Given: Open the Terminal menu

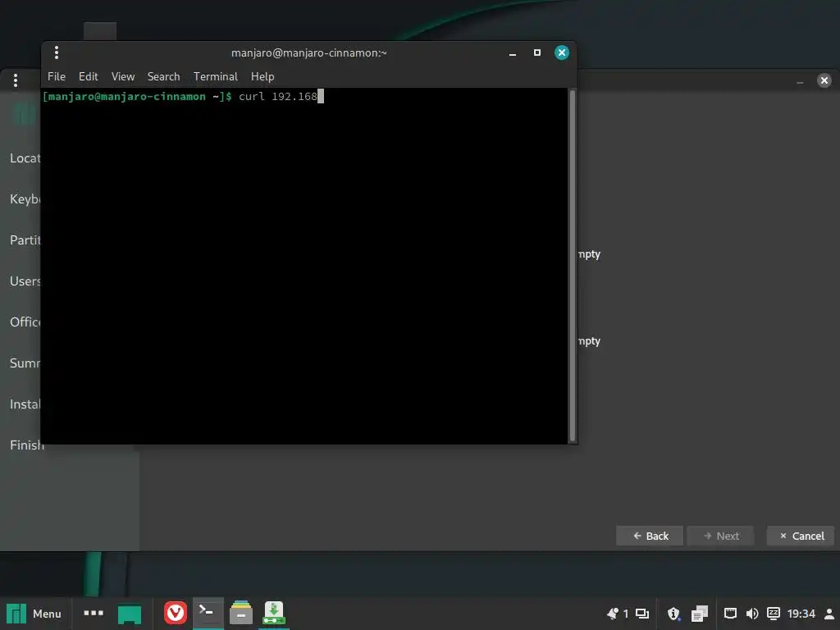Looking at the screenshot, I should [216, 76].
